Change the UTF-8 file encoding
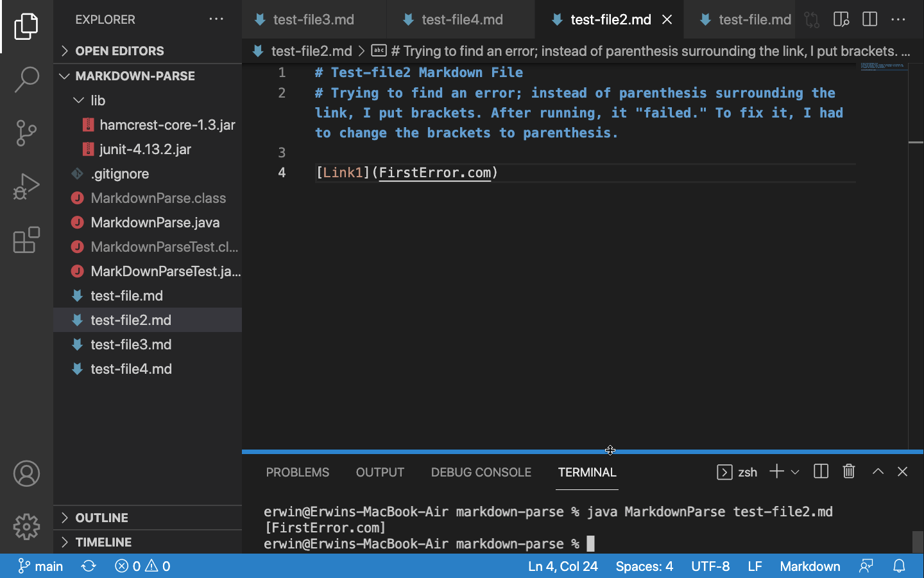 pyautogui.click(x=710, y=566)
